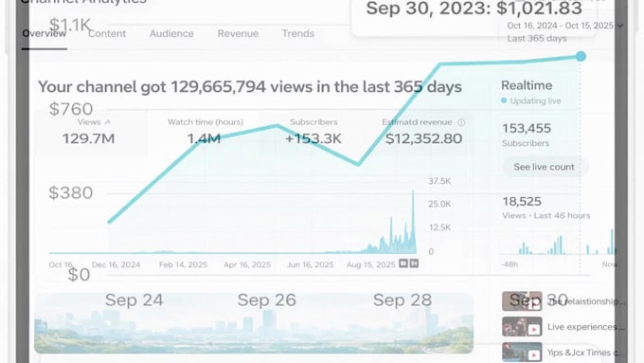Click the Sep 26 axis label
644x363 pixels.
coord(266,300)
